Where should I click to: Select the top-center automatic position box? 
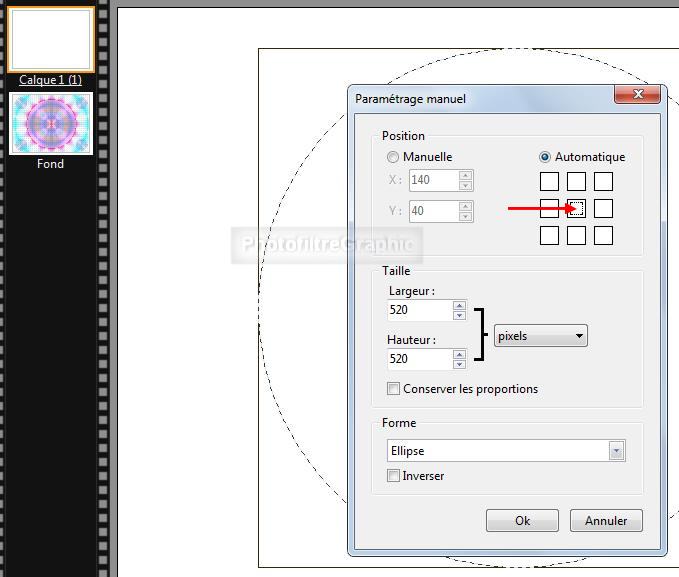pyautogui.click(x=576, y=182)
